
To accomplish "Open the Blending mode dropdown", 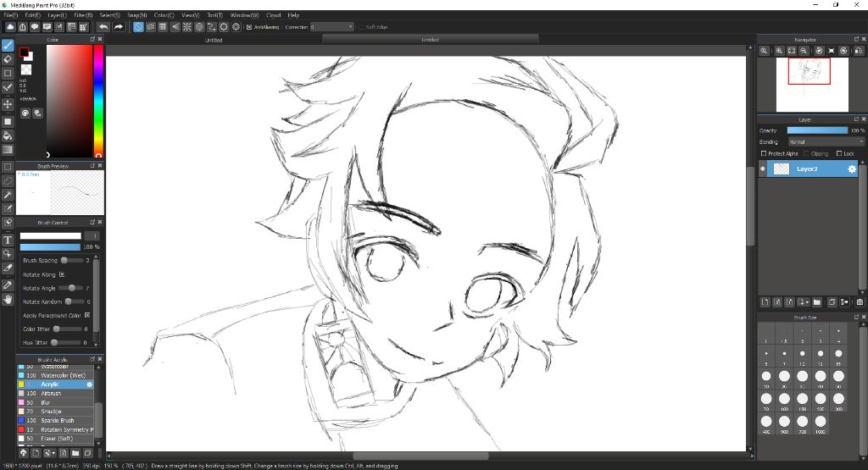I will click(x=826, y=141).
